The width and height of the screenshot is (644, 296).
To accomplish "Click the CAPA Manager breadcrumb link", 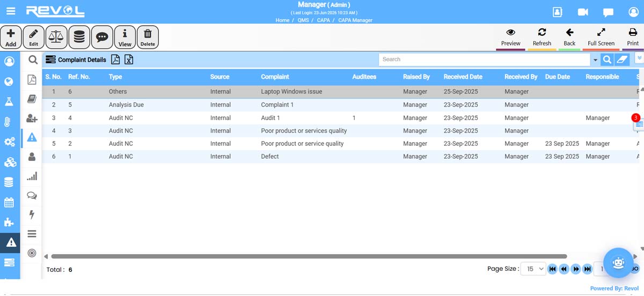I will pos(355,20).
